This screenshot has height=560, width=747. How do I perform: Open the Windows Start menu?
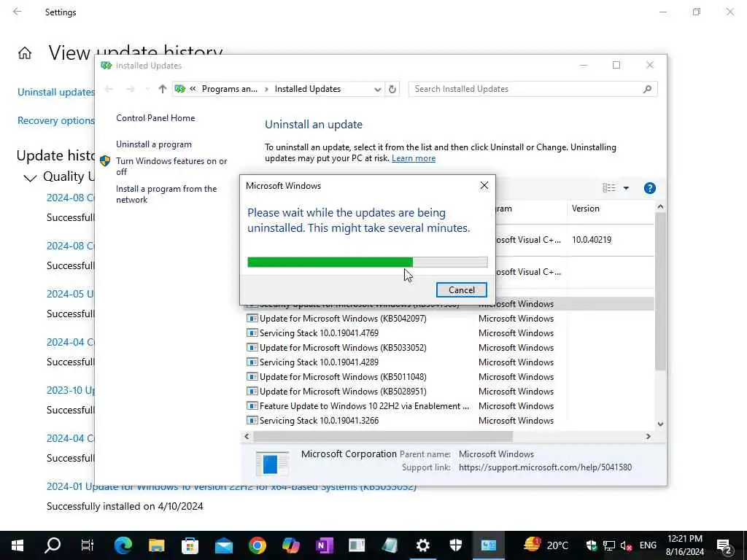18,545
